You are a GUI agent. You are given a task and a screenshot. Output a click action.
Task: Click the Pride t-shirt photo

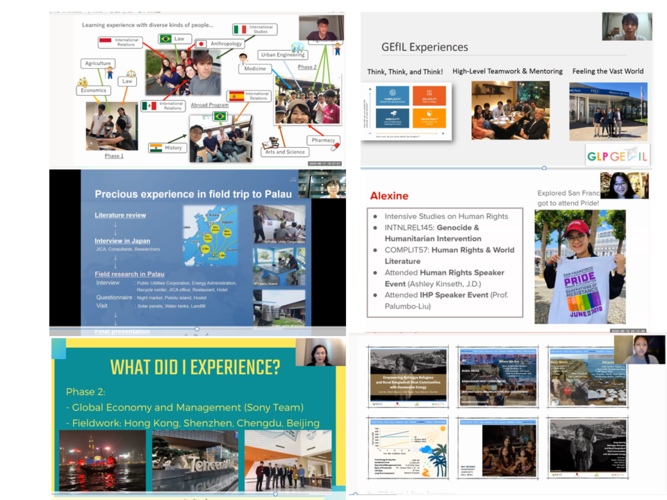580,266
